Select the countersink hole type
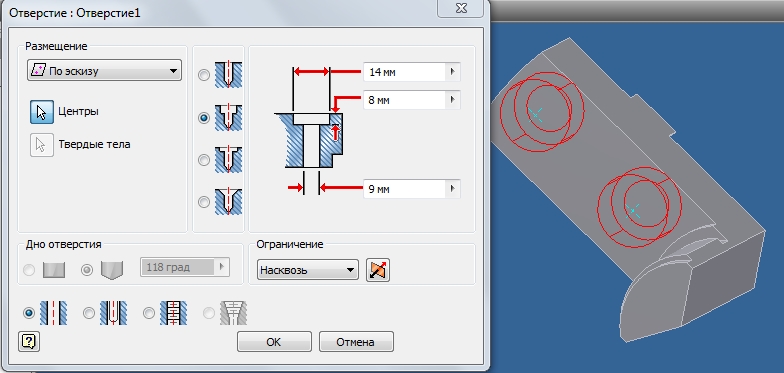 [x=204, y=202]
